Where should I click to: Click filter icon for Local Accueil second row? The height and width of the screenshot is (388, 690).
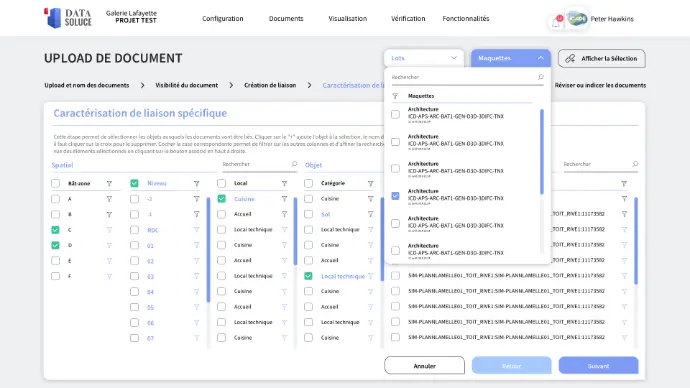284,260
